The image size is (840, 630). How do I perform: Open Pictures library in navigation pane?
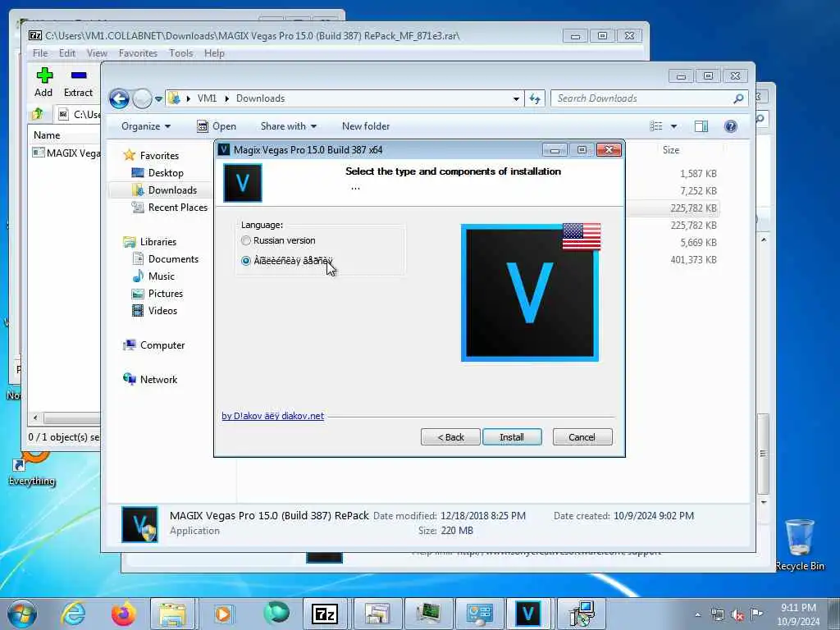[157, 294]
